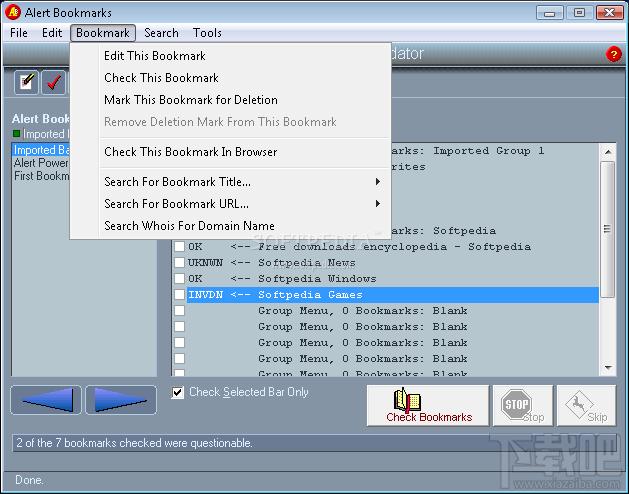Tick checkbox for Softpedia Games row
Viewport: 629px width, 494px height.
click(179, 295)
